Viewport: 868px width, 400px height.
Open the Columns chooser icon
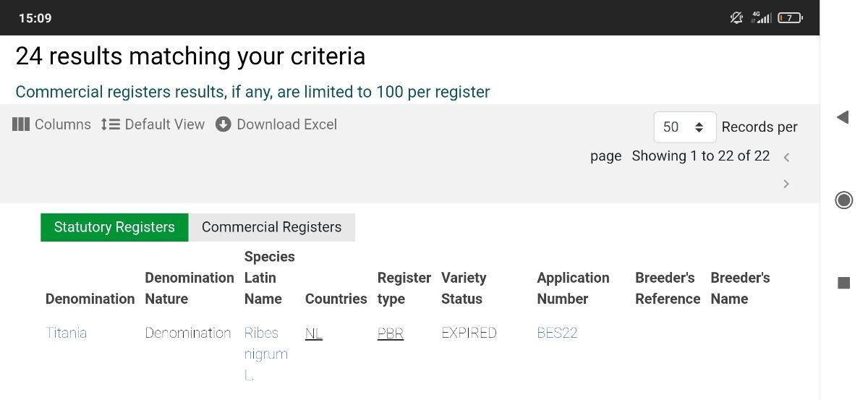pyautogui.click(x=20, y=124)
